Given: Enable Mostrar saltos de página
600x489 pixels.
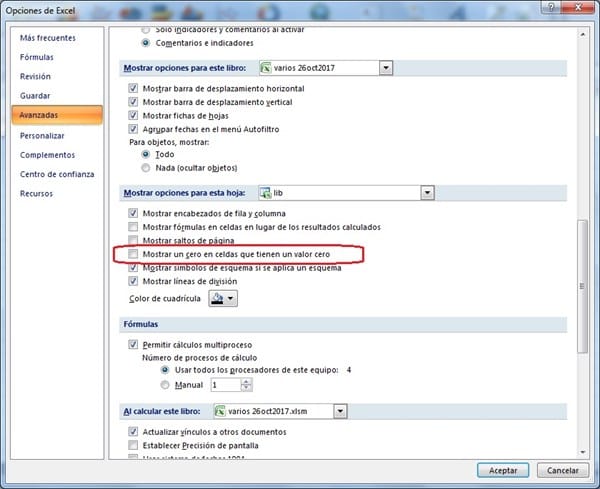Looking at the screenshot, I should point(133,240).
